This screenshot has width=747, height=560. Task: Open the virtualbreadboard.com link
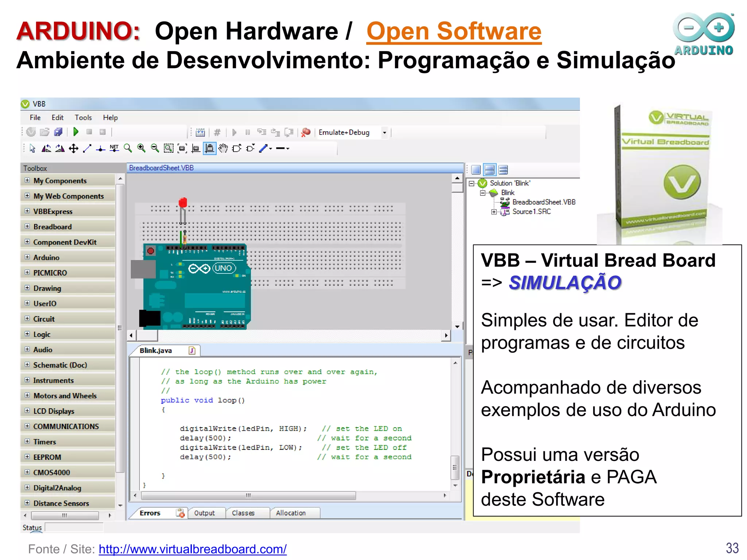[x=193, y=549]
